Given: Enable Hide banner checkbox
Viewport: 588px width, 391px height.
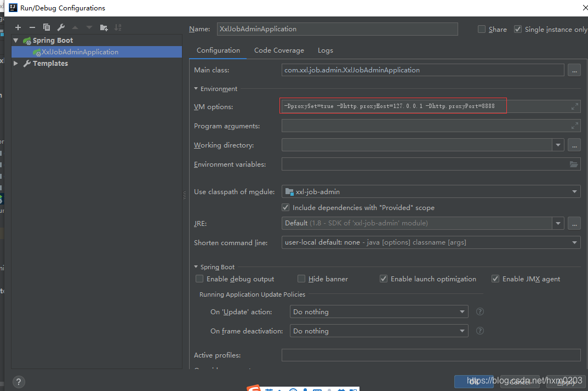Looking at the screenshot, I should click(301, 279).
